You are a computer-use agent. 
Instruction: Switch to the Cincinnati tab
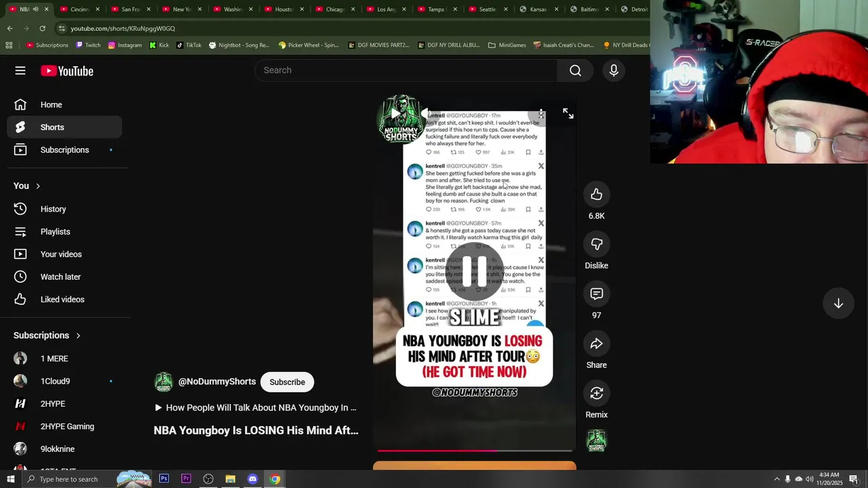tap(79, 9)
